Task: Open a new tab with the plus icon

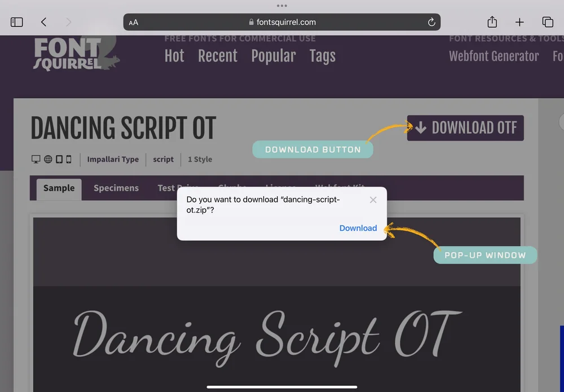Action: (519, 22)
